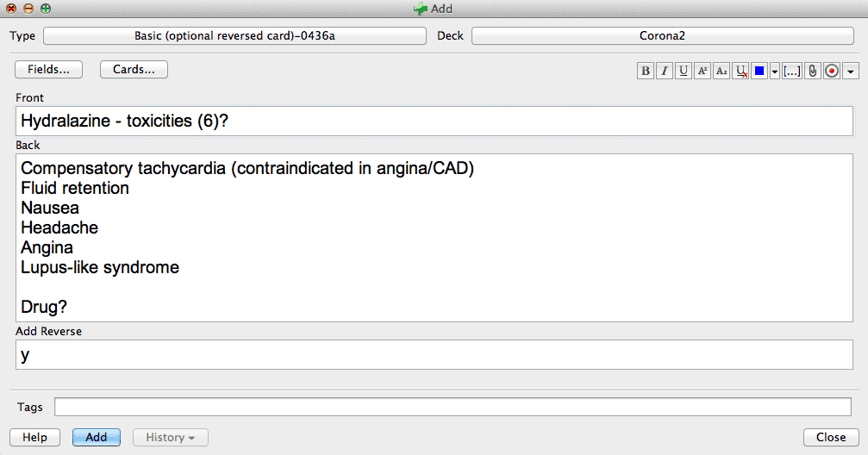Open the History dropdown
Image resolution: width=868 pixels, height=455 pixels.
pos(170,437)
